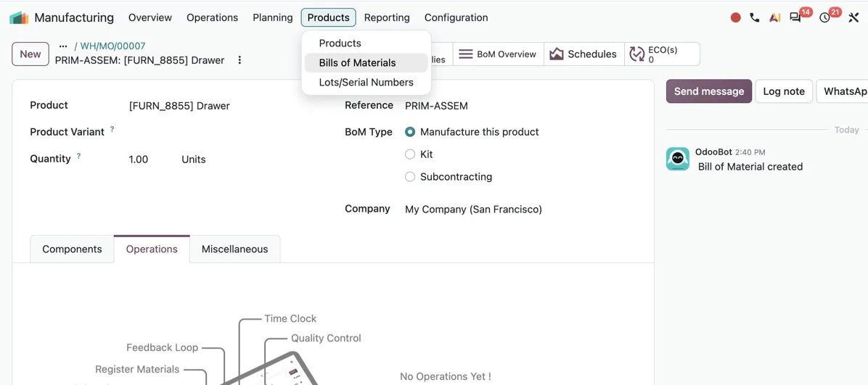The width and height of the screenshot is (868, 385).
Task: Open the AI assistant icon
Action: coord(775,17)
